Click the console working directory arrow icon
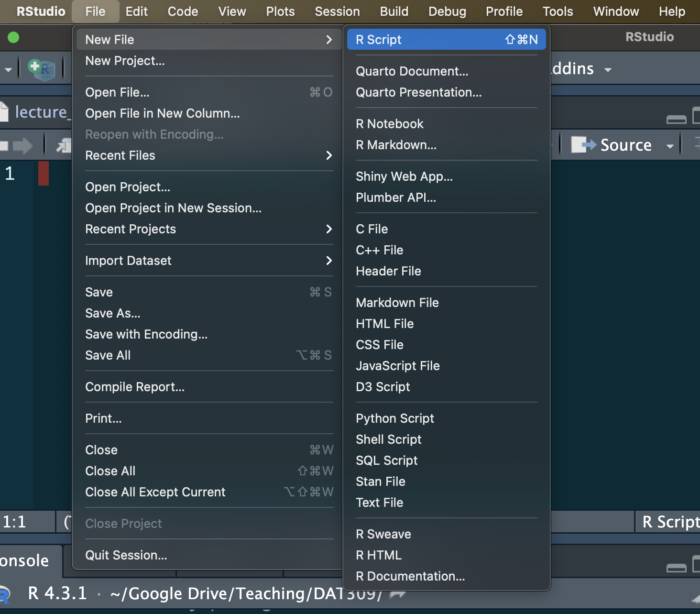The height and width of the screenshot is (614, 700). [397, 594]
